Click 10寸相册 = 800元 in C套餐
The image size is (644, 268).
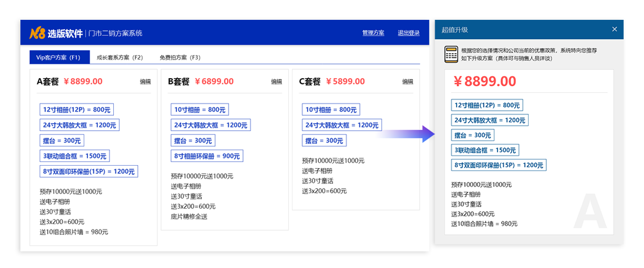[x=331, y=109]
